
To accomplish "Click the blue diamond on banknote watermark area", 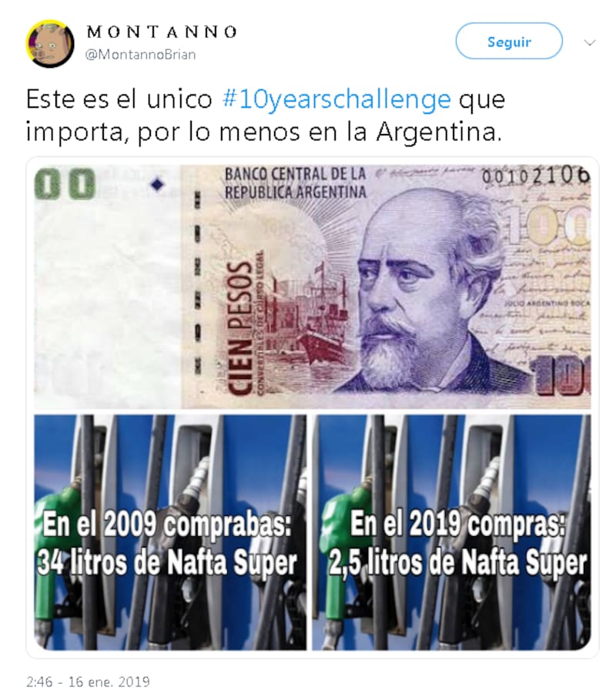I will pyautogui.click(x=157, y=185).
